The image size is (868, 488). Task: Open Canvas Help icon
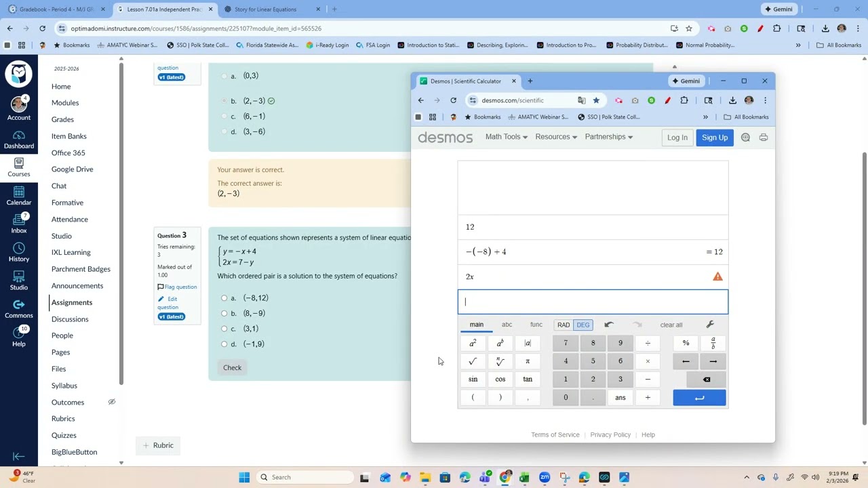(19, 337)
